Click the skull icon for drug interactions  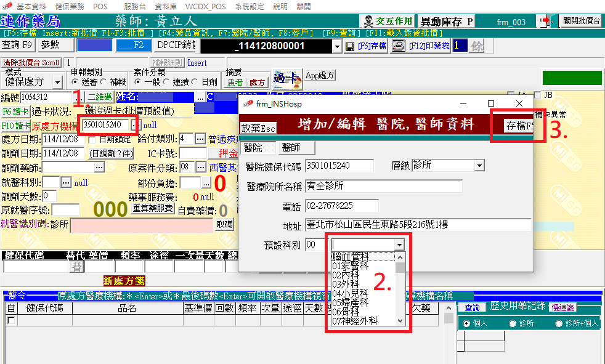(368, 21)
